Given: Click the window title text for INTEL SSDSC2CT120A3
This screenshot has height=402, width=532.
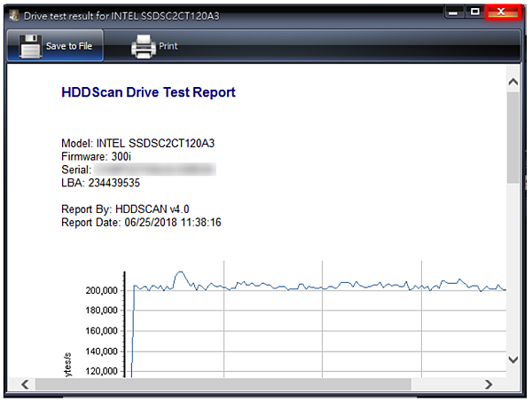Looking at the screenshot, I should [x=121, y=16].
